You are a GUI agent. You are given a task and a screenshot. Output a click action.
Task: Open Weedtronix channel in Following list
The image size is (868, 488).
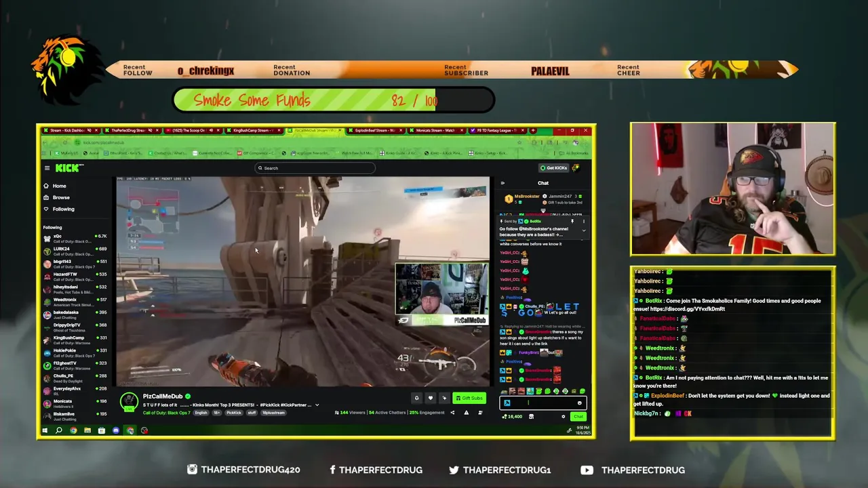click(75, 302)
